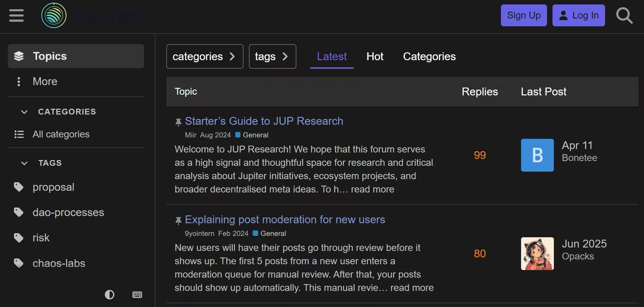Image resolution: width=644 pixels, height=307 pixels.
Task: Open Starter's Guide to JUP Research topic
Action: pyautogui.click(x=264, y=121)
